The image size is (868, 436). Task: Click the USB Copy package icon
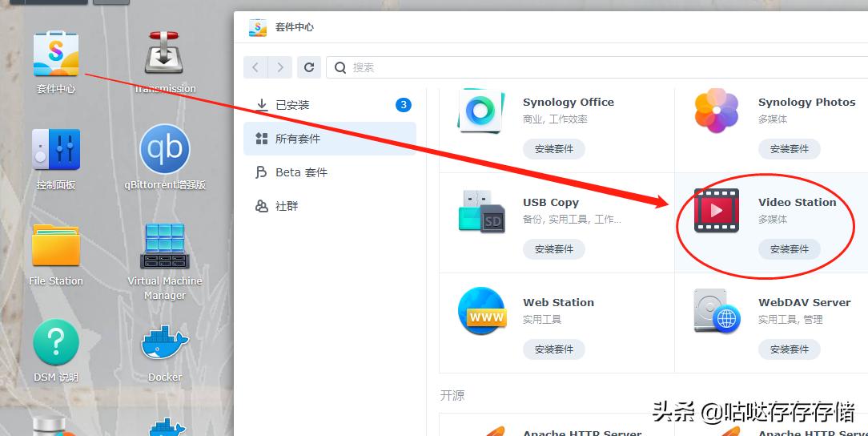click(481, 211)
